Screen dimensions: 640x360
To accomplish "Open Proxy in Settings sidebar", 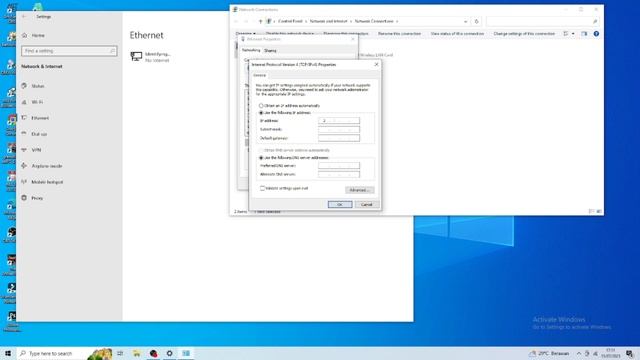I will click(37, 198).
